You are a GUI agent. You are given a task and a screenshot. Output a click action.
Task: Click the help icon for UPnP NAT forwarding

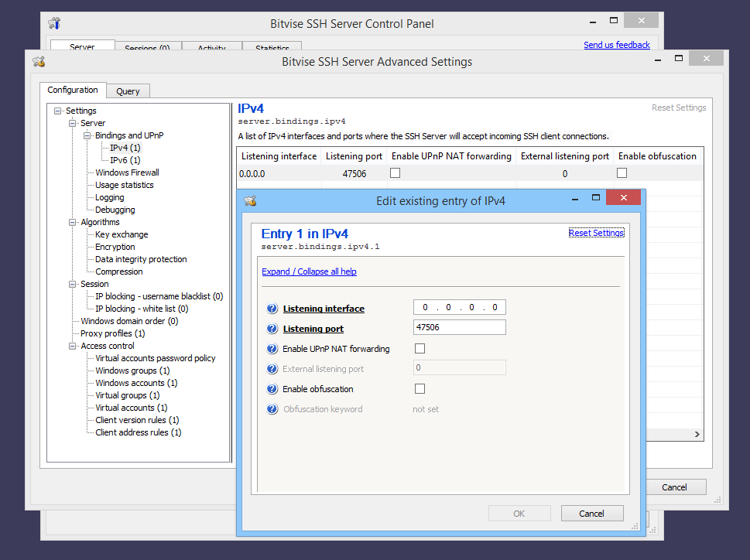click(x=272, y=348)
